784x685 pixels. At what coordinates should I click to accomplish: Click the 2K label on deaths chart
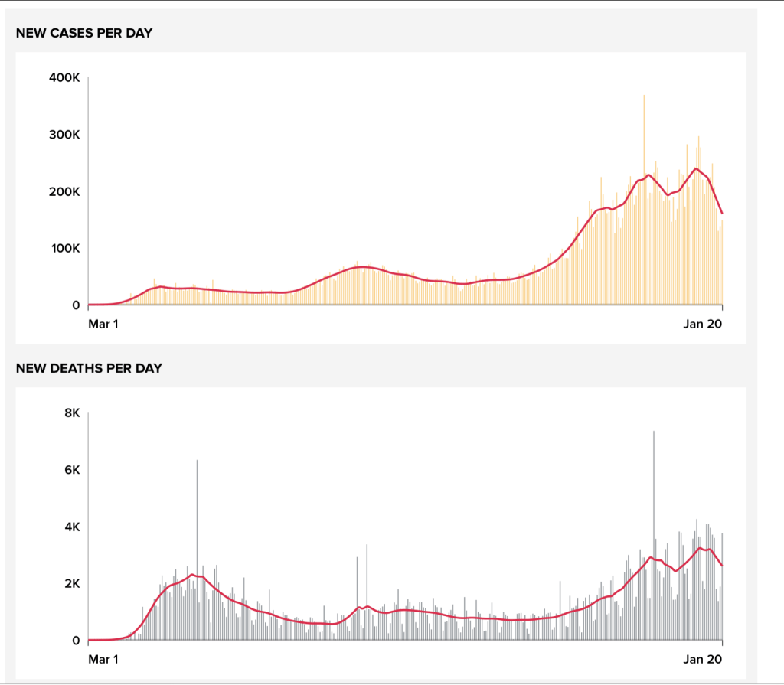coord(71,583)
